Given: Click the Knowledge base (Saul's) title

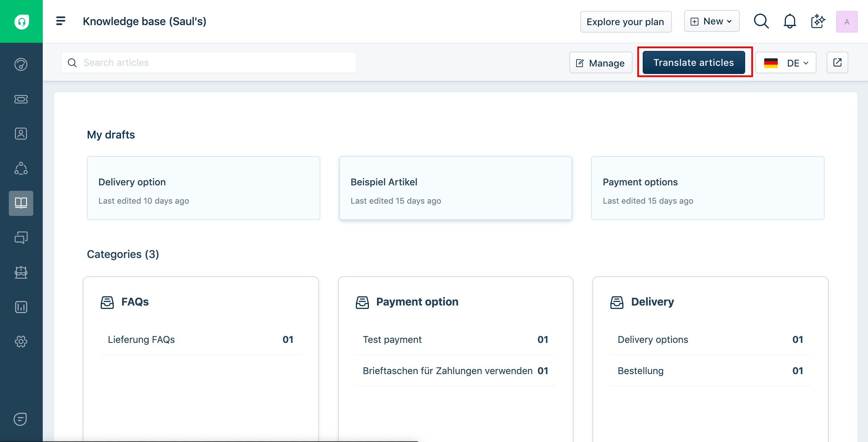Looking at the screenshot, I should [145, 21].
